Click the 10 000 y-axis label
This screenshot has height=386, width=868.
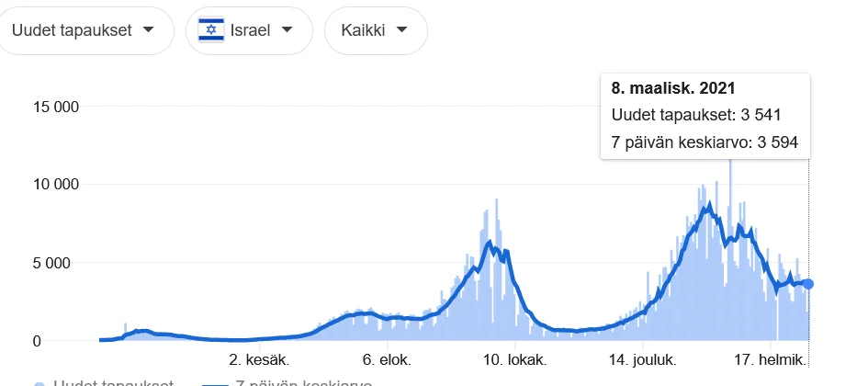[55, 185]
